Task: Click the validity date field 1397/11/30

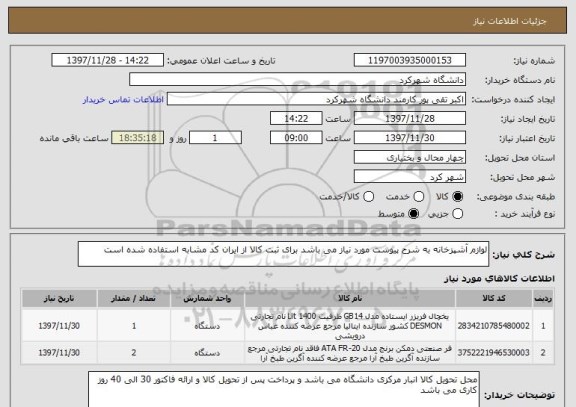Action: click(410, 138)
